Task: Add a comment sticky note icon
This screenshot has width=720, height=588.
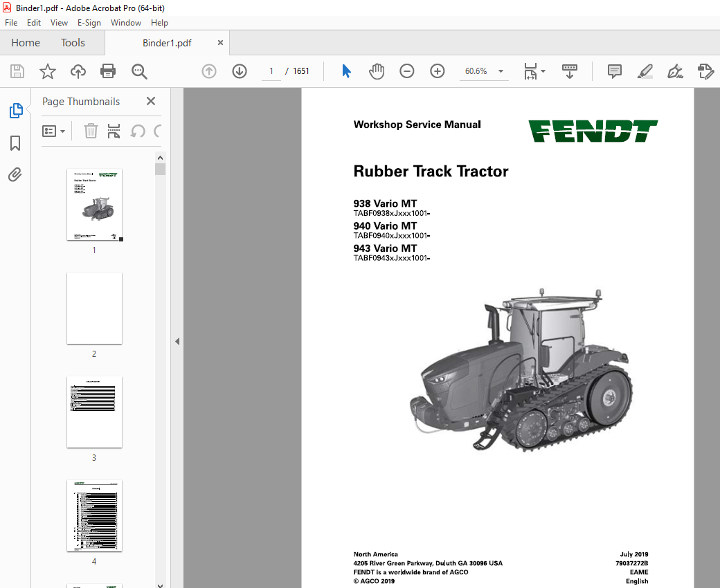Action: [x=614, y=71]
